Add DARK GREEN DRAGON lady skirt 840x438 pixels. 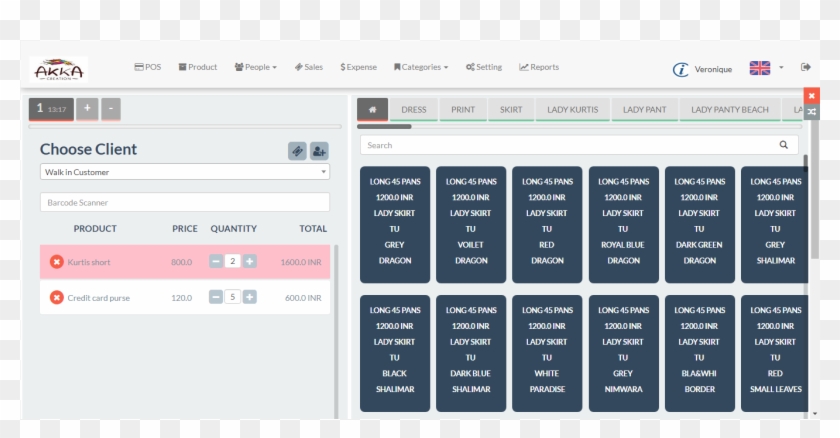pyautogui.click(x=700, y=224)
